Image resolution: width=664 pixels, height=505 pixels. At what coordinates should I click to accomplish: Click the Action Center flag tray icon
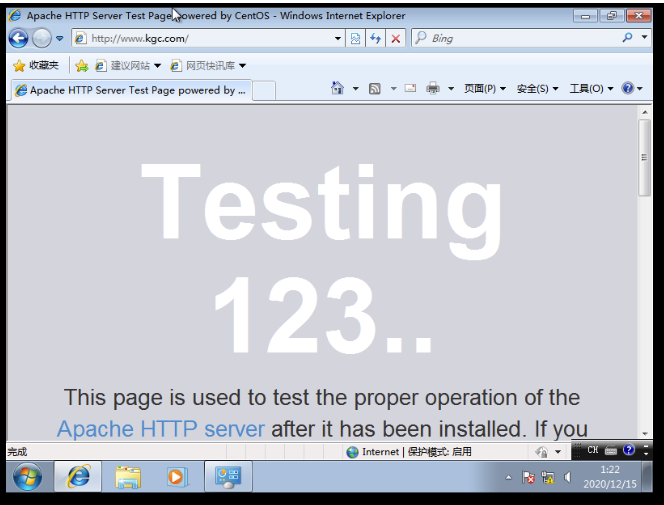click(x=528, y=477)
